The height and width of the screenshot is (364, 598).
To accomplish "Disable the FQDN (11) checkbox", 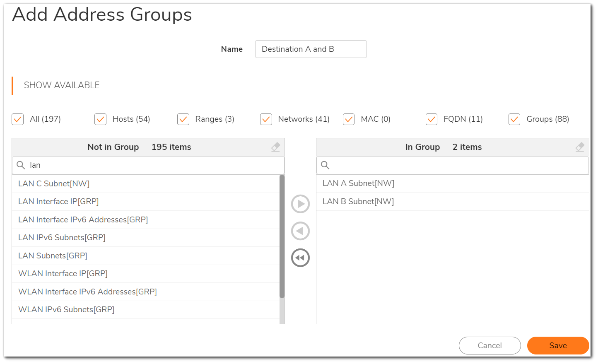I will (432, 119).
